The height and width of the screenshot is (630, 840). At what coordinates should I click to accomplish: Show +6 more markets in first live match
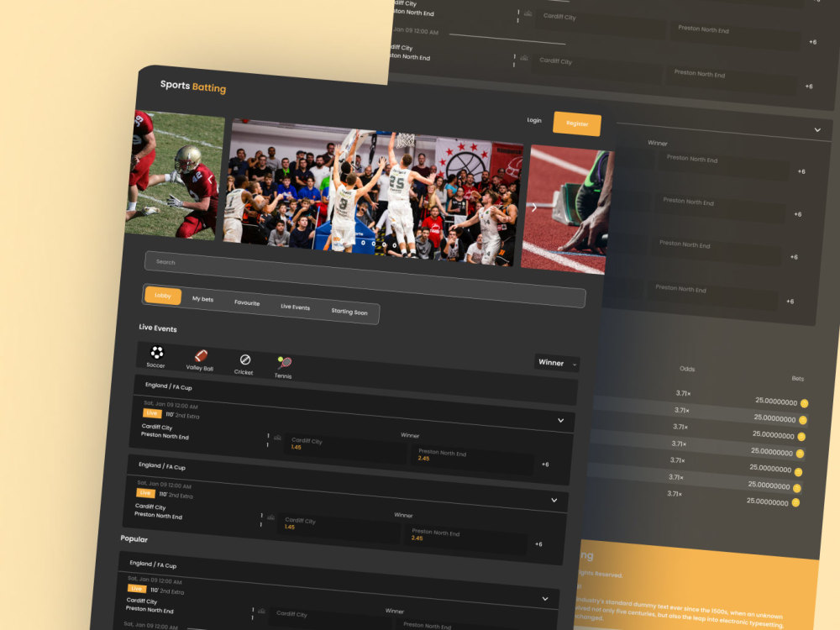coord(545,465)
